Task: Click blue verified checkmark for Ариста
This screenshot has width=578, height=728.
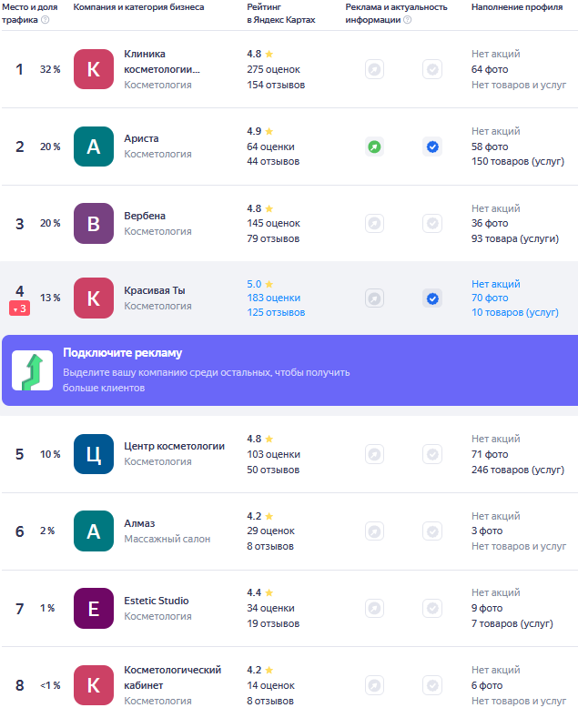Action: (432, 147)
